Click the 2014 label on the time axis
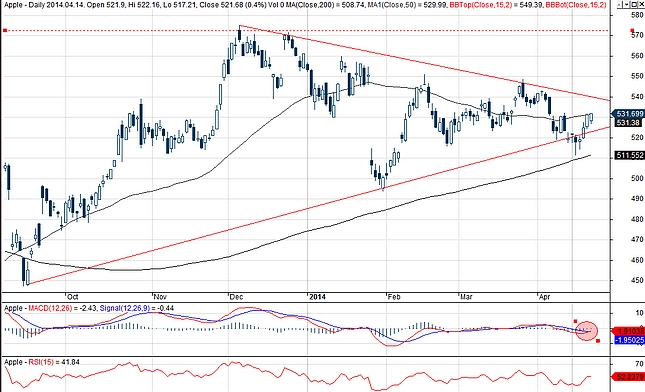 317,297
